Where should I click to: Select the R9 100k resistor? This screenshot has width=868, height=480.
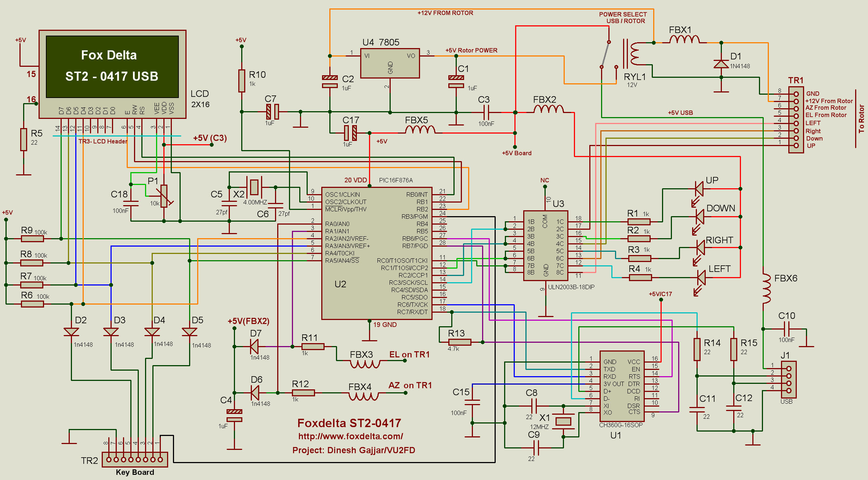(32, 239)
